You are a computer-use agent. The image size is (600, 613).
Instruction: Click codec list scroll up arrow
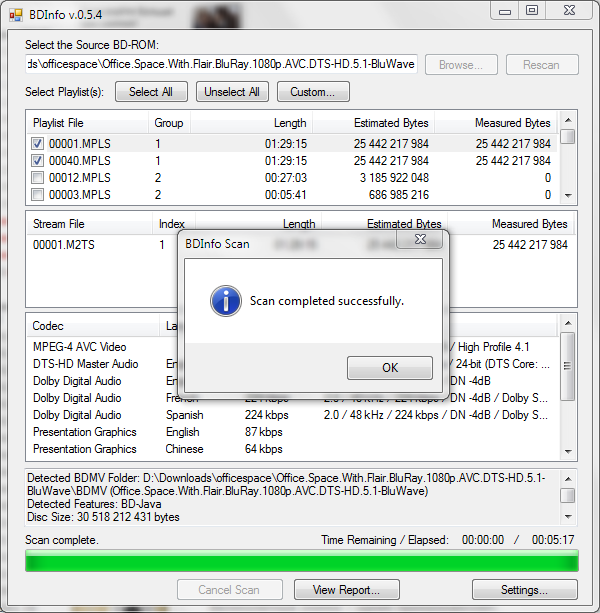(568, 323)
